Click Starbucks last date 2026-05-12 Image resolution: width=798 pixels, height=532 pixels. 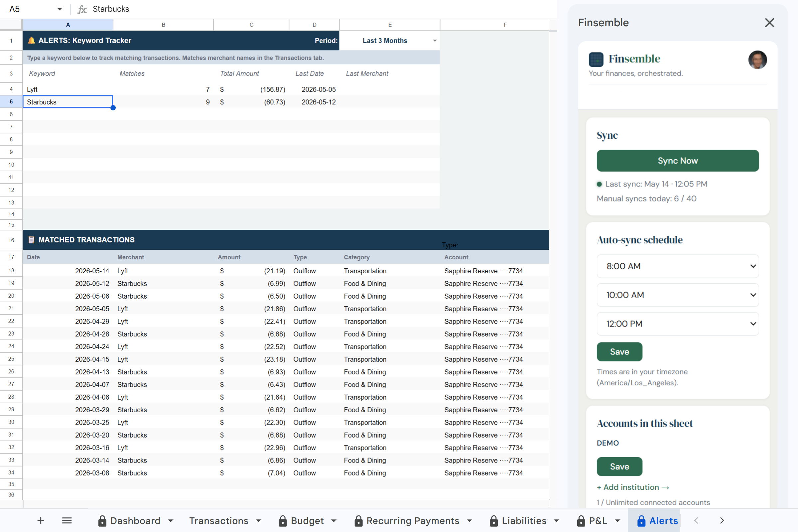[315, 102]
